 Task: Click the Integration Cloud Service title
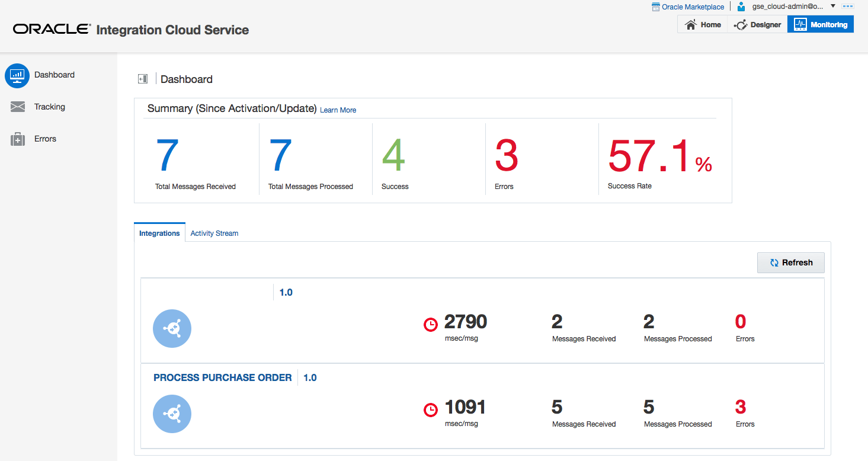point(172,30)
